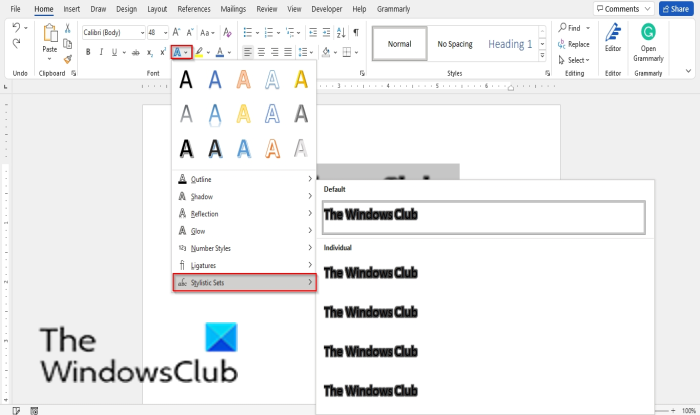700x415 pixels.
Task: Open the Reflection submenu
Action: (244, 214)
